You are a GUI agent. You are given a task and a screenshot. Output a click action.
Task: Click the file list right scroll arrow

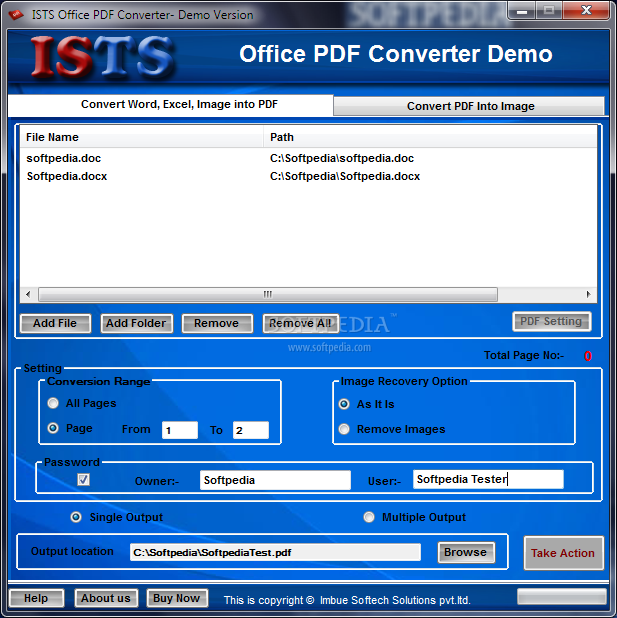[x=588, y=294]
